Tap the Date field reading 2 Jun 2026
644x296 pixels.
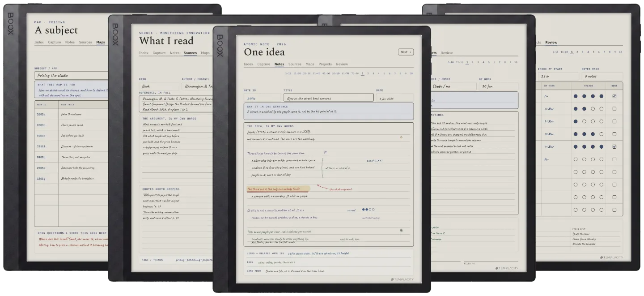coord(395,98)
